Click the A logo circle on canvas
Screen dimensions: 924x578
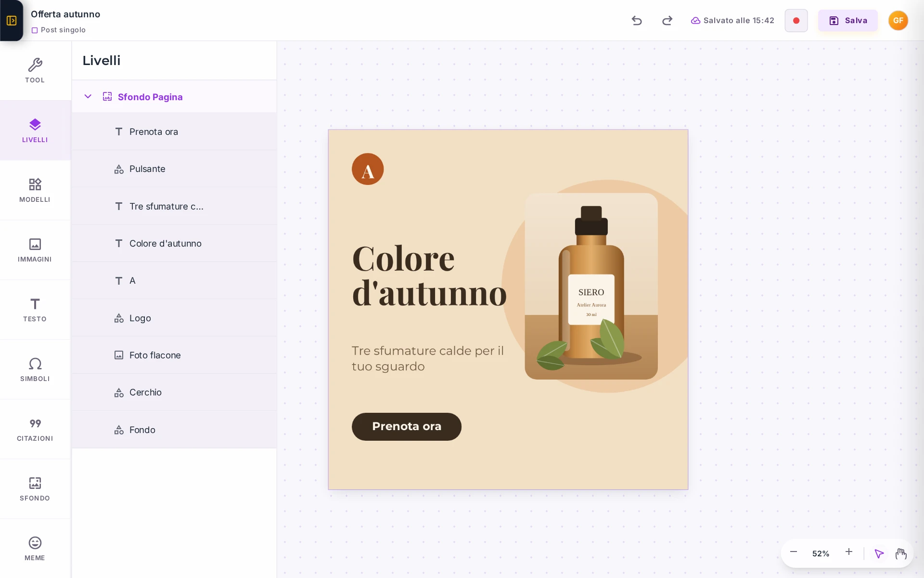coord(368,169)
